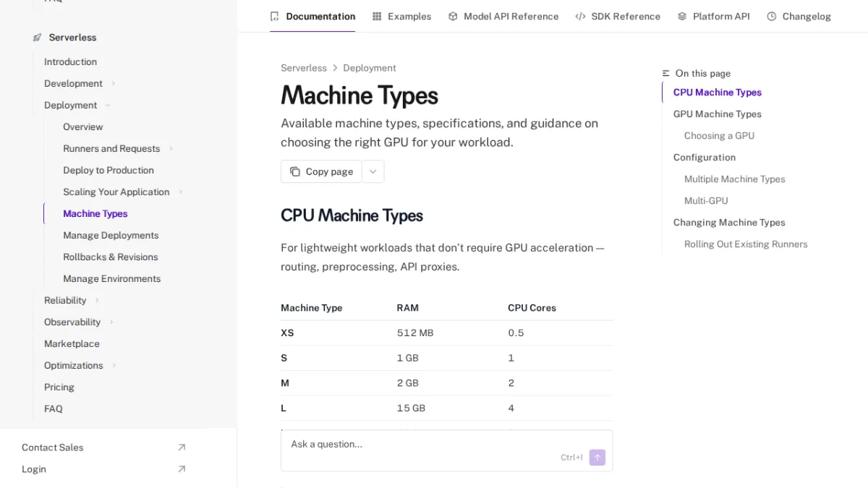Image resolution: width=868 pixels, height=488 pixels.
Task: Jump to Choosing a GPU section
Action: 719,136
